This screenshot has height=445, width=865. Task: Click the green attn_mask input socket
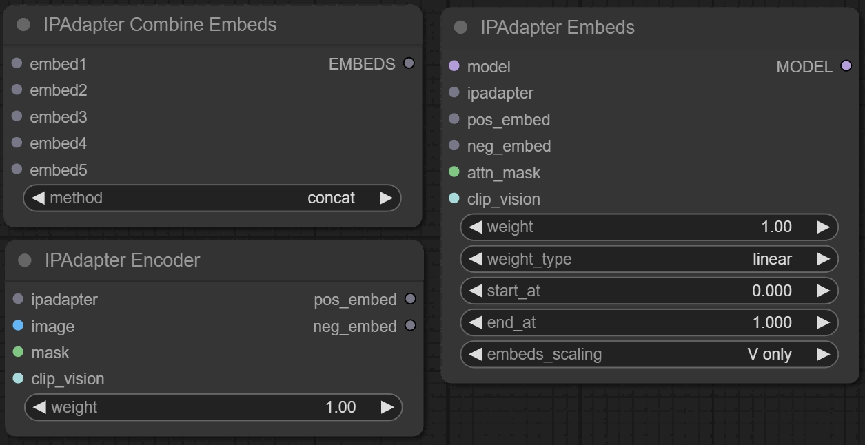454,172
